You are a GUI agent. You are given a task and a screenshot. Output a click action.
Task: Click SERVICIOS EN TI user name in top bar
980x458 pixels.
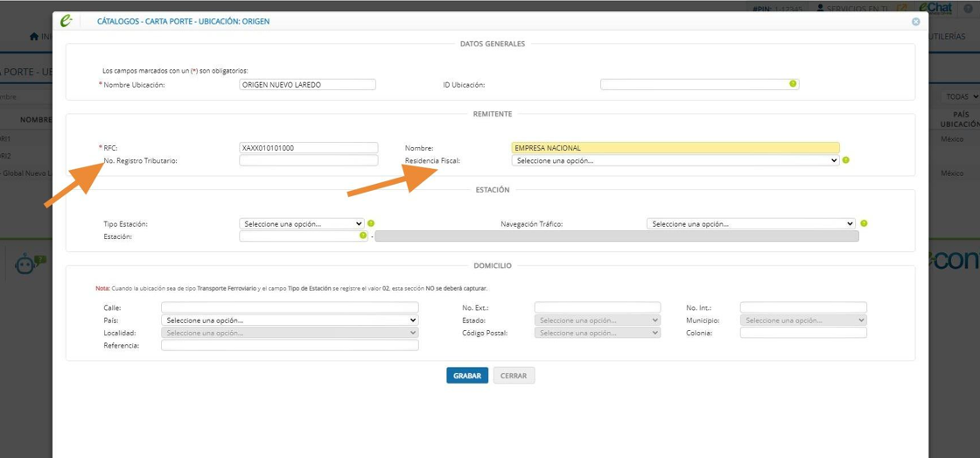pyautogui.click(x=858, y=10)
